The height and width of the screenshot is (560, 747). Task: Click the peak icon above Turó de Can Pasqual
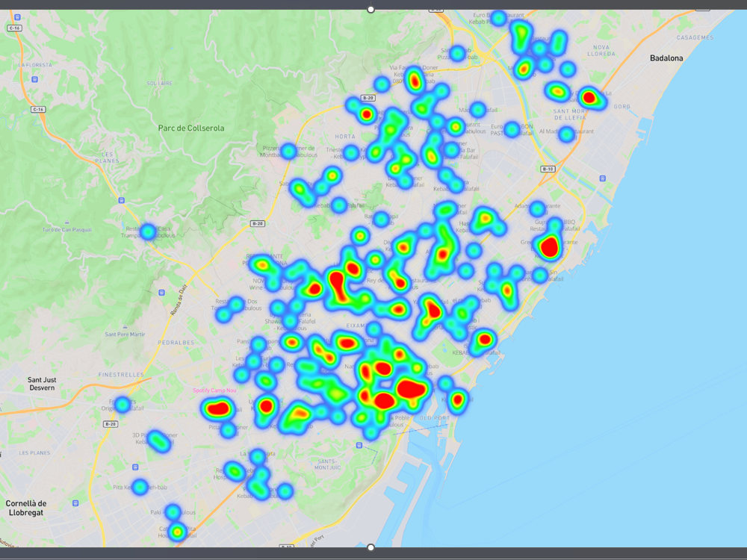click(66, 223)
